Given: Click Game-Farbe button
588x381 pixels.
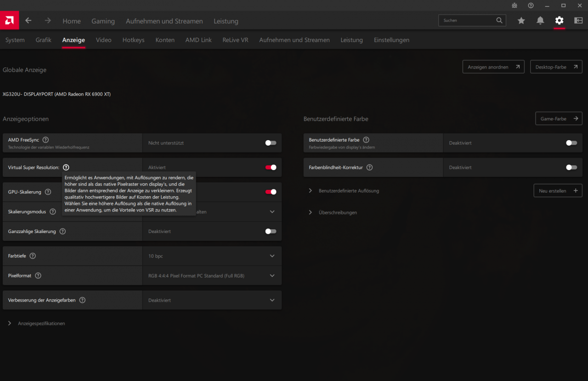Looking at the screenshot, I should 559,119.
